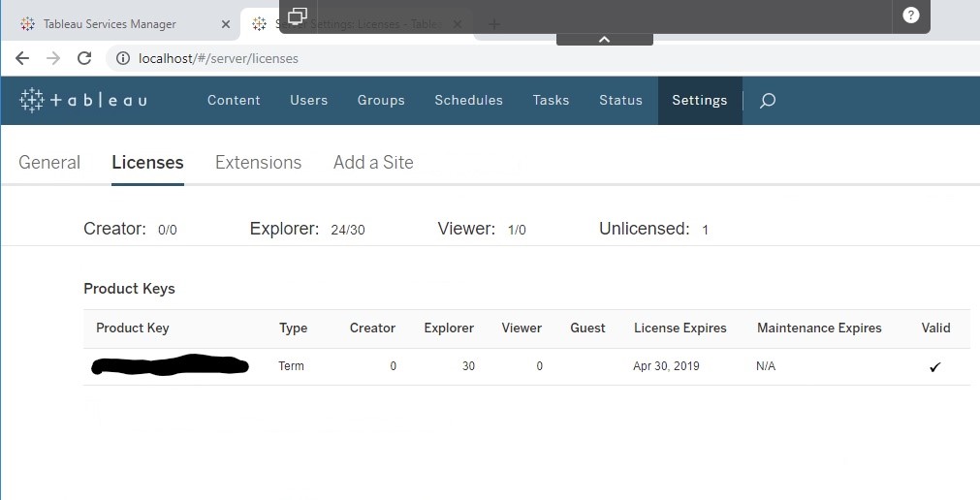The image size is (980, 500).
Task: Click the Type column header
Action: pyautogui.click(x=293, y=328)
